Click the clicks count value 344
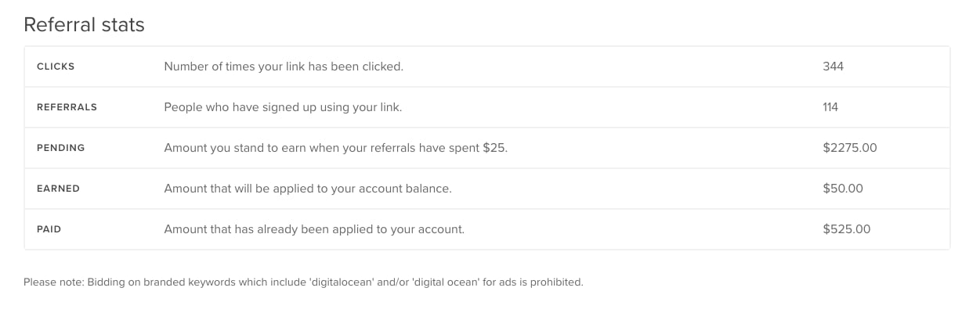The width and height of the screenshot is (980, 331). pyautogui.click(x=833, y=67)
